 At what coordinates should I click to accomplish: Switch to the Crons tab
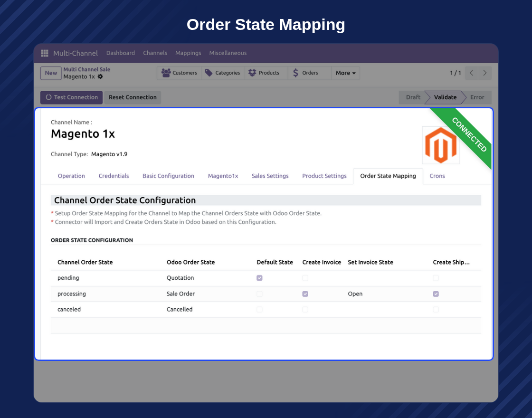point(437,176)
